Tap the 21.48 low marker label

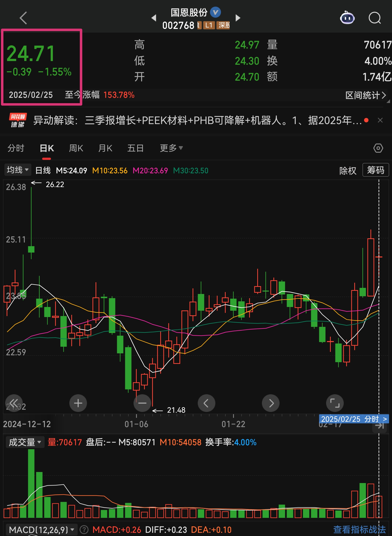click(x=176, y=410)
